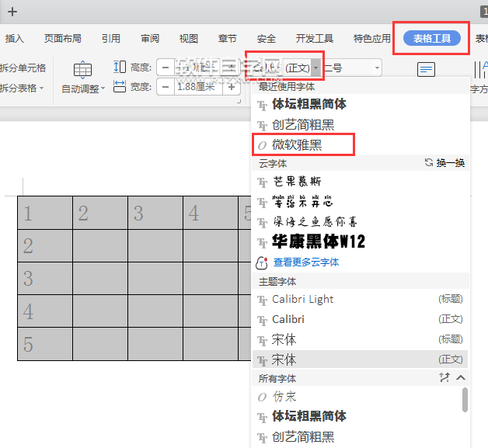This screenshot has height=448, width=488.
Task: Click 拆分单元格 button
Action: click(x=23, y=68)
